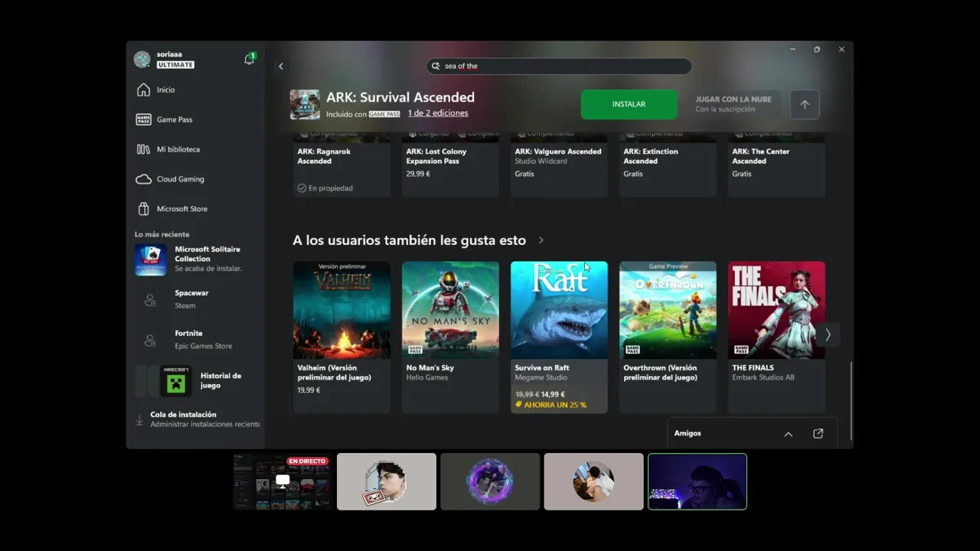
Task: Click 'Lo más reciente' heading
Action: coord(162,234)
